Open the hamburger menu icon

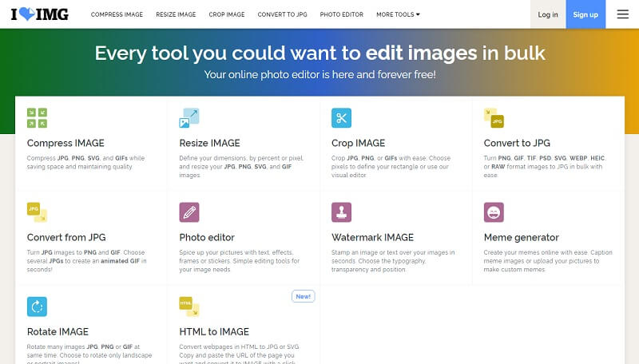click(x=623, y=14)
